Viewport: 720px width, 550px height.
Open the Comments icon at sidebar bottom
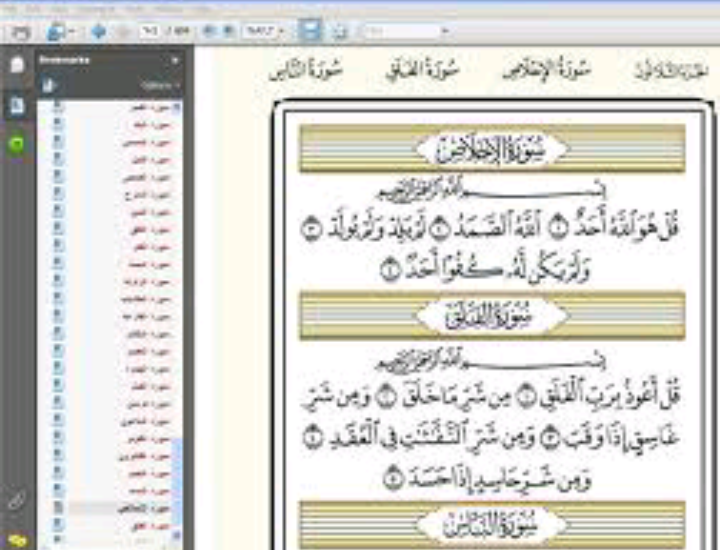(17, 540)
